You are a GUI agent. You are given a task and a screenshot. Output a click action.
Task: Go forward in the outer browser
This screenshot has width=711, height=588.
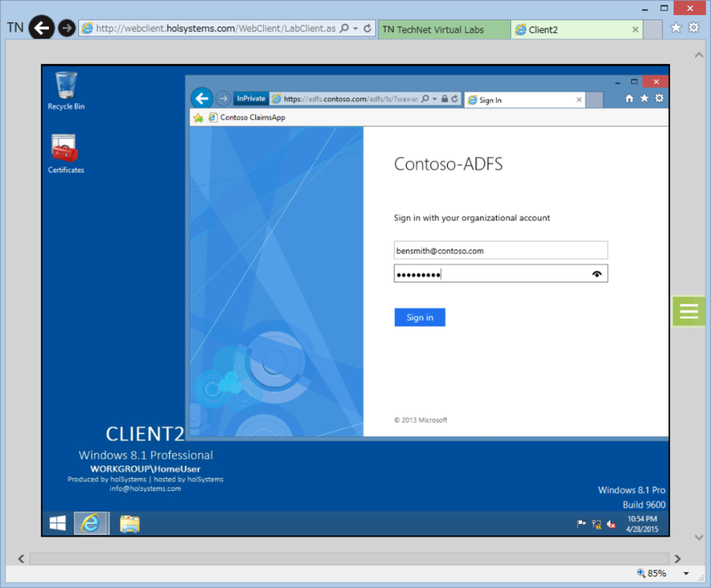(67, 28)
